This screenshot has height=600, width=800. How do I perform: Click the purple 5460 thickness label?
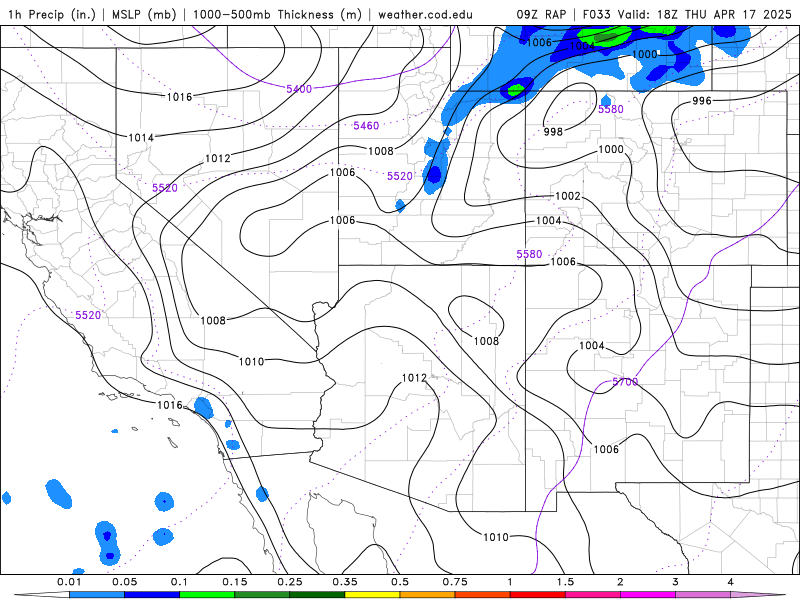point(366,126)
